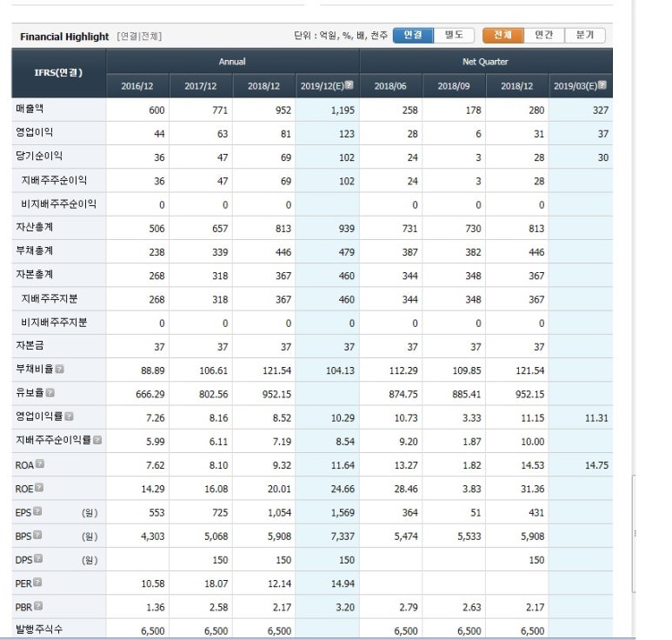The image size is (672, 640).
Task: Click the Financial Highlight section title
Action: tap(64, 37)
